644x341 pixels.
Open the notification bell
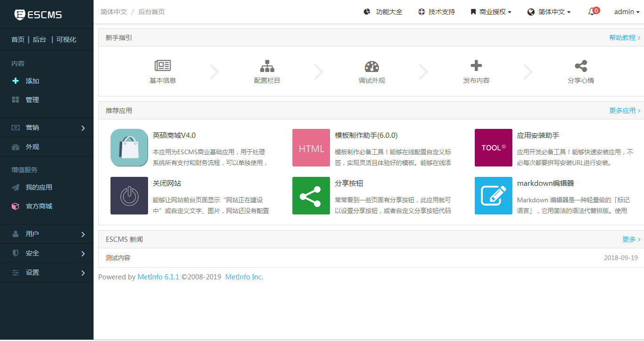tap(592, 12)
